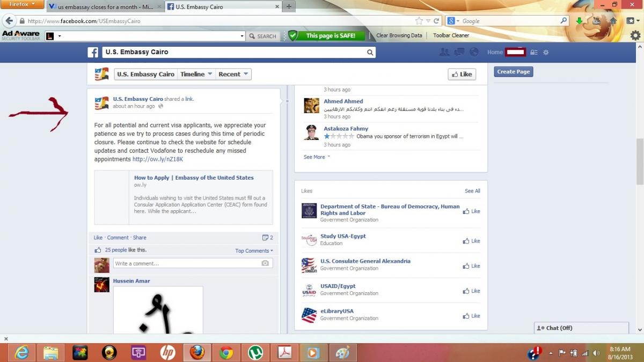The height and width of the screenshot is (362, 644).
Task: Click the camera icon in comment box
Action: (265, 263)
